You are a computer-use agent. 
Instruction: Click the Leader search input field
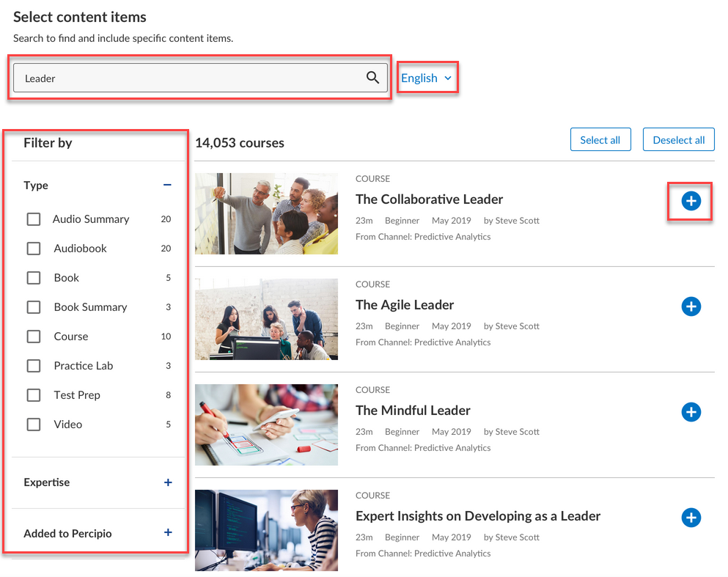point(191,78)
